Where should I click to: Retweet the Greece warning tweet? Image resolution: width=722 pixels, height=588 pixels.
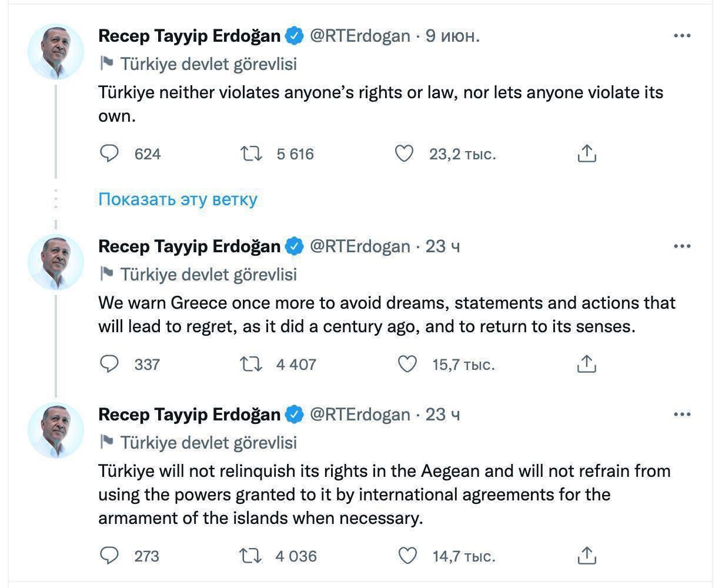point(251,365)
